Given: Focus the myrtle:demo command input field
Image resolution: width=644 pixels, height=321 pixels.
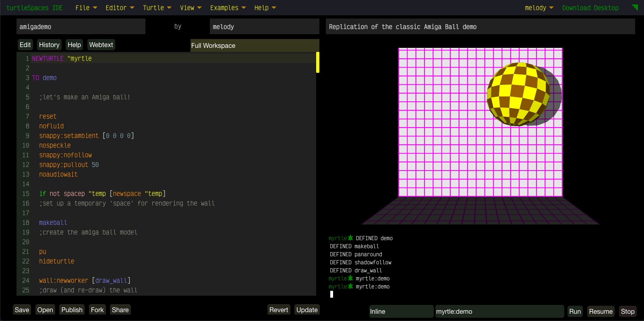Looking at the screenshot, I should 499,311.
